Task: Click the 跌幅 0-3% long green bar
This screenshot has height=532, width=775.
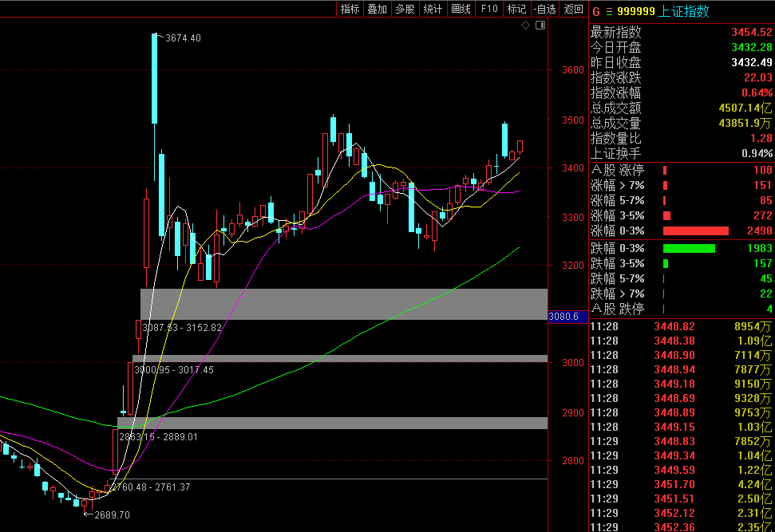Action: (689, 249)
